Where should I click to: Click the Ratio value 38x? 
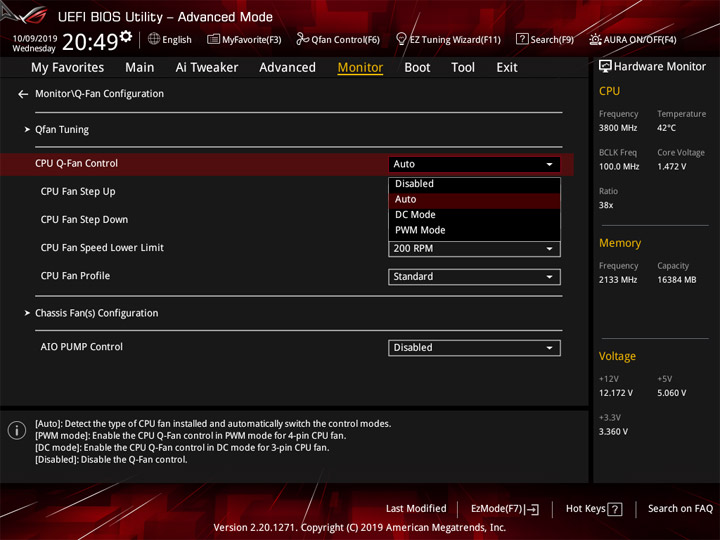606,205
